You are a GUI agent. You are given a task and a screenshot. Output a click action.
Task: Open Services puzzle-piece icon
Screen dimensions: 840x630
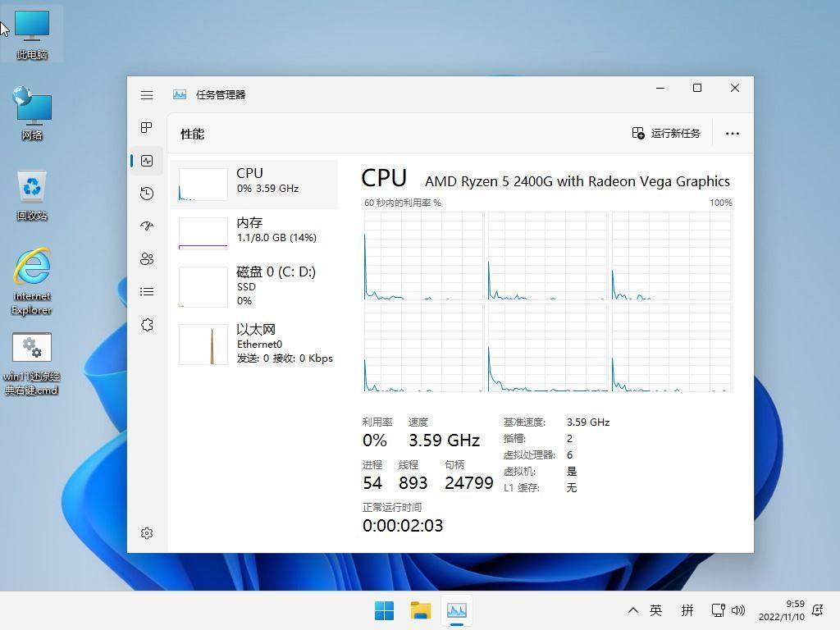pos(147,325)
